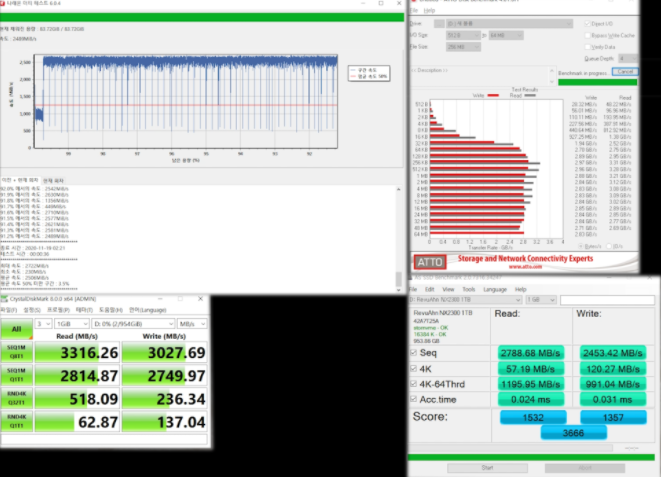Click the Abort button in AS SSD
This screenshot has height=477, width=661.
(x=585, y=468)
